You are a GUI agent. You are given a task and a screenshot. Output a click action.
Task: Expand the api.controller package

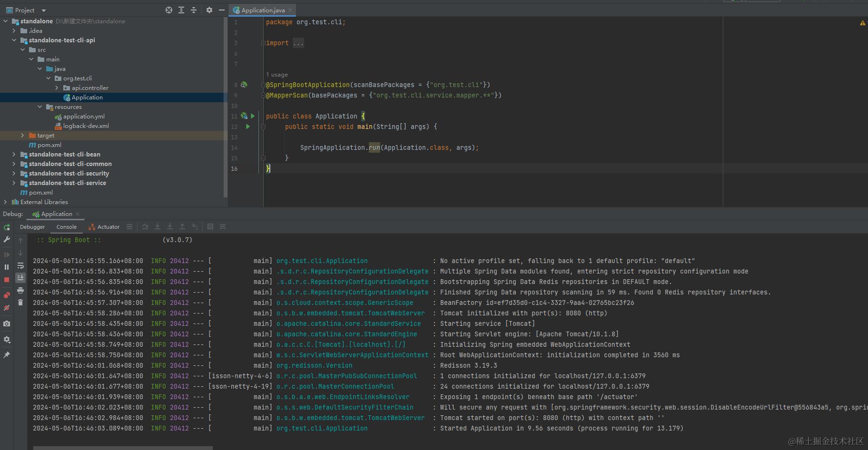57,88
